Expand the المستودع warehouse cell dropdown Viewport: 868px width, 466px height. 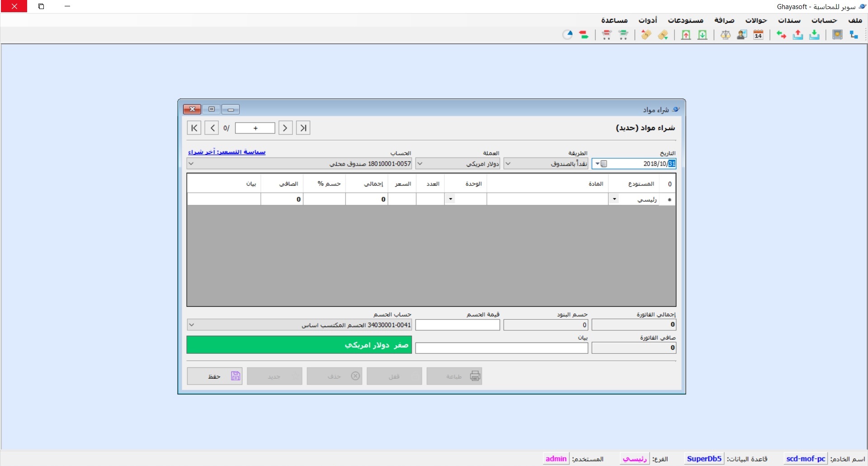coord(614,199)
